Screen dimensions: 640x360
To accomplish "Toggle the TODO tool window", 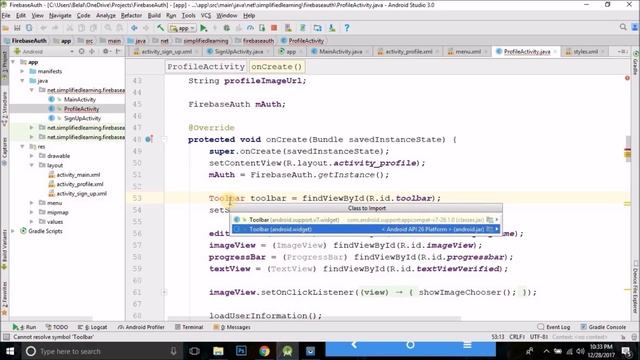I will pyautogui.click(x=57, y=327).
